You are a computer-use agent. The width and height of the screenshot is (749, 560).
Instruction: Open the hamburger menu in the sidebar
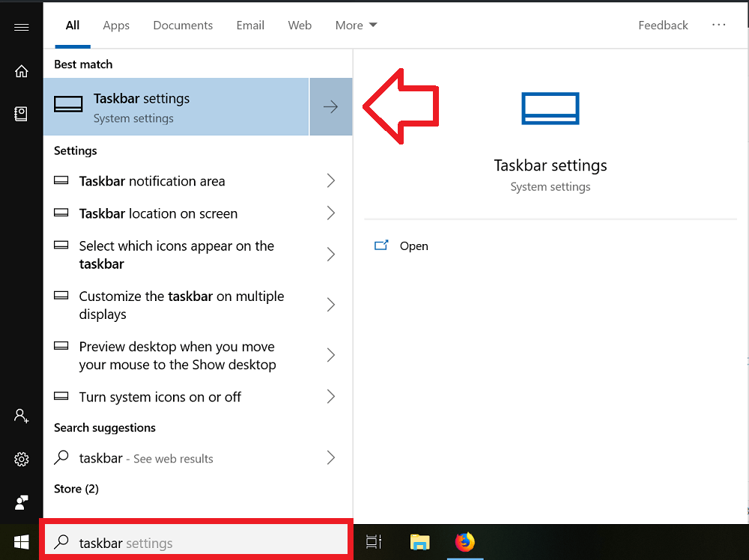pyautogui.click(x=21, y=25)
